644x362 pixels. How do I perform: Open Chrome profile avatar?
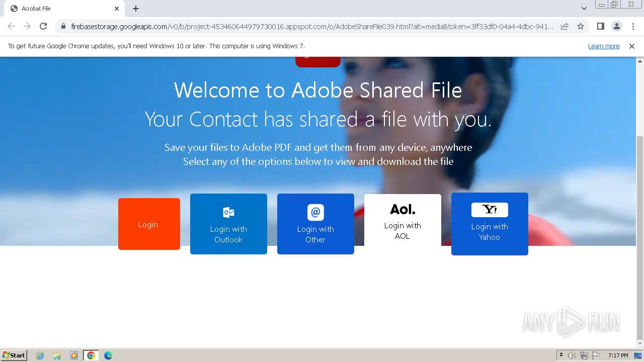pyautogui.click(x=616, y=26)
